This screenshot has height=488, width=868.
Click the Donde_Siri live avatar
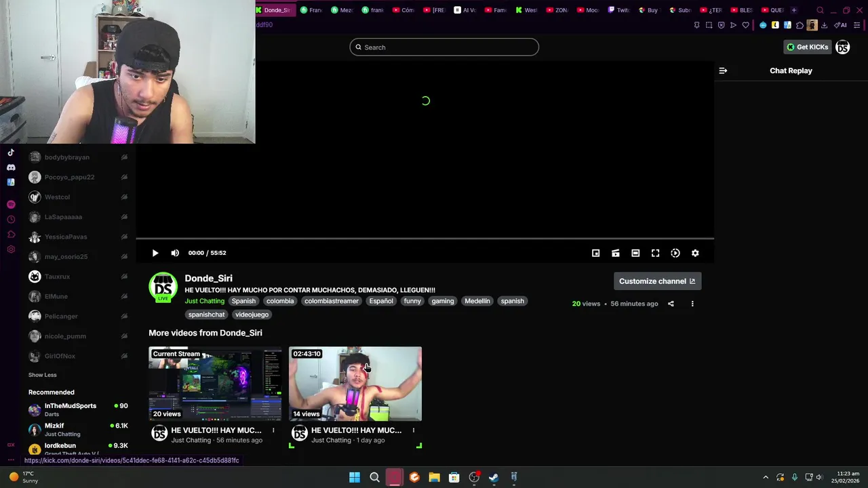pos(163,287)
